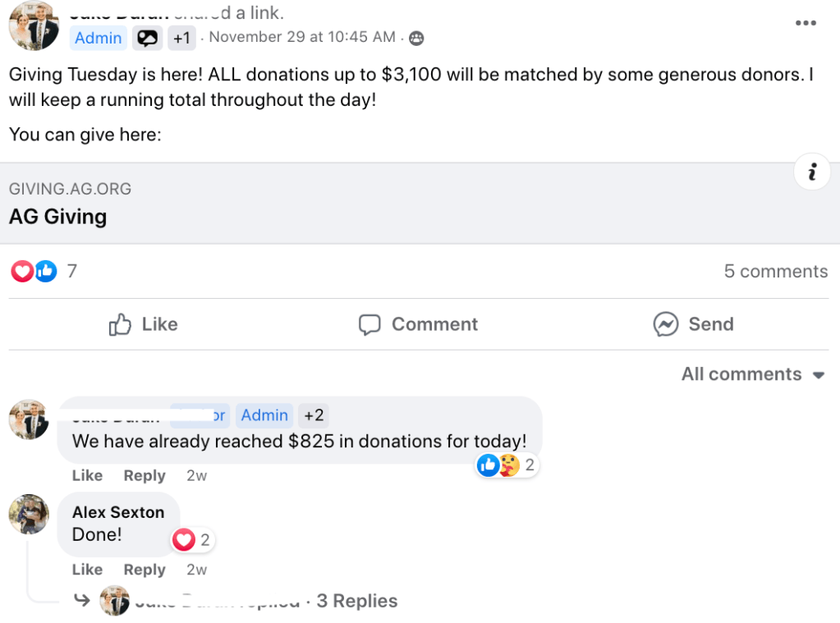Like the $825 donations comment
The width and height of the screenshot is (840, 623).
point(87,475)
